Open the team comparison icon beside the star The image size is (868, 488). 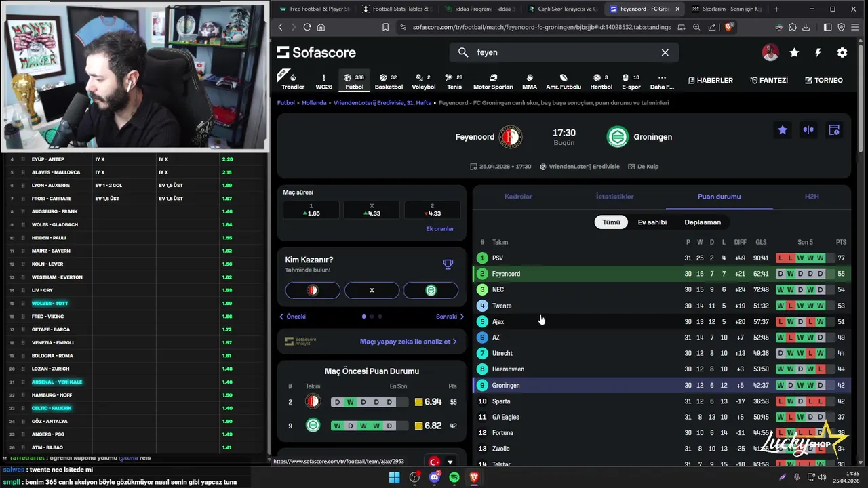pos(808,130)
